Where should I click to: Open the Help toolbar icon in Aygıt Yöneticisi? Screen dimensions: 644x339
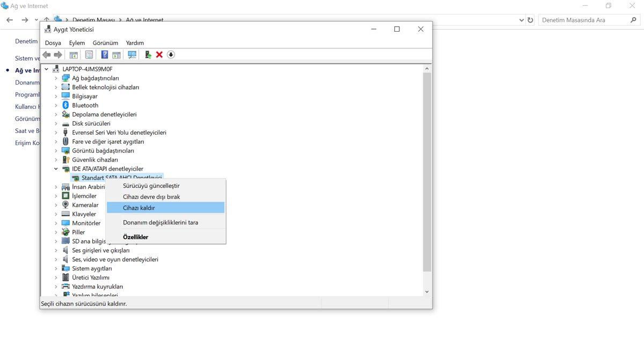click(104, 54)
